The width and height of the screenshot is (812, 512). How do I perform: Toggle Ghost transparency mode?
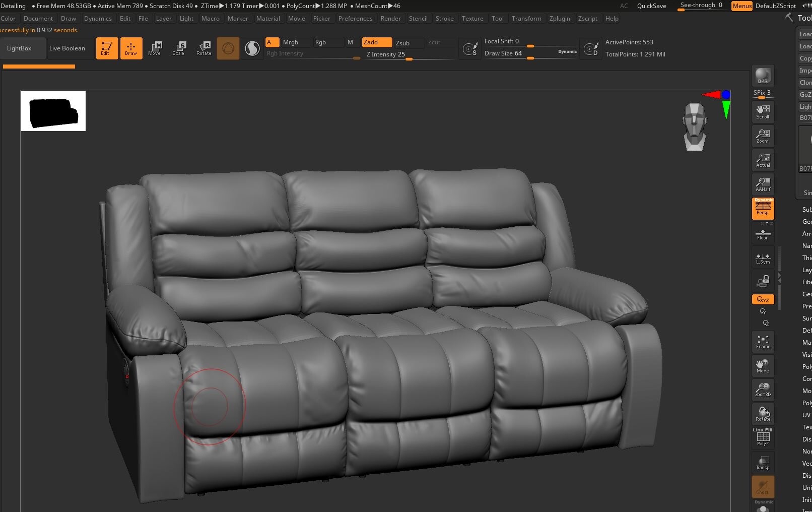click(762, 486)
